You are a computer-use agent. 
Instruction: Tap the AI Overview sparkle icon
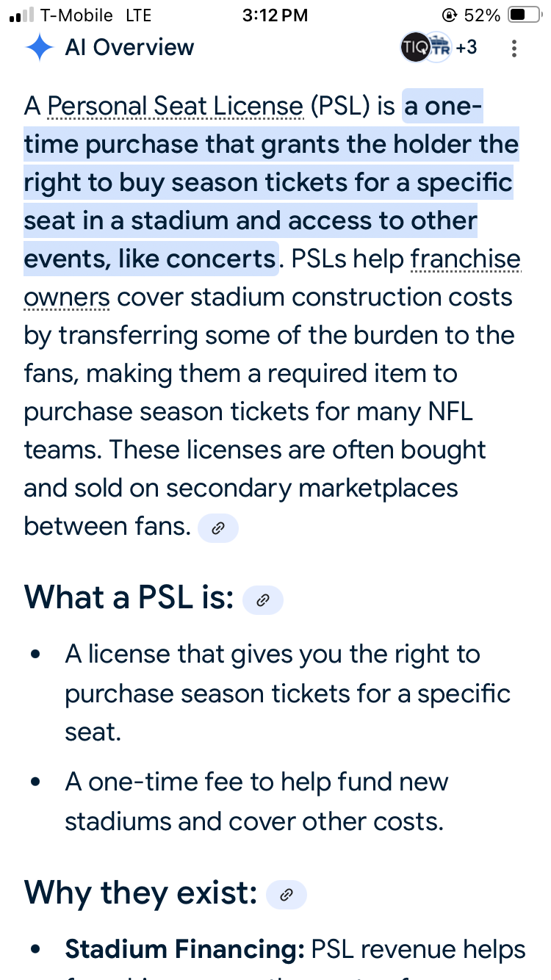click(x=39, y=48)
